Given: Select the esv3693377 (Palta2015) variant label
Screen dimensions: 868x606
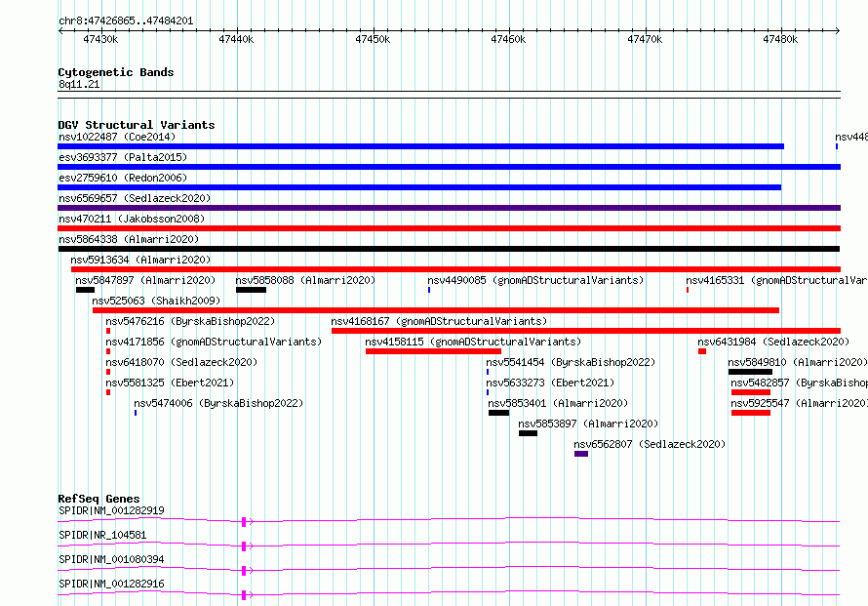Looking at the screenshot, I should [x=123, y=157].
